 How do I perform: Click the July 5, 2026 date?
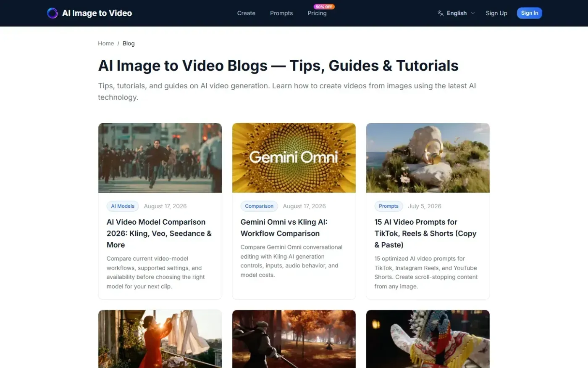pyautogui.click(x=425, y=206)
